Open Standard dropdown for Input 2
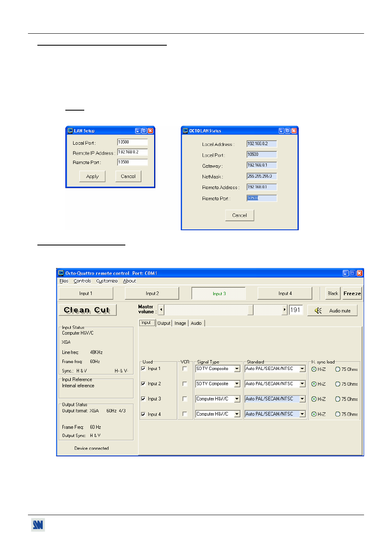Screen dimensions: 392x555 [302, 384]
